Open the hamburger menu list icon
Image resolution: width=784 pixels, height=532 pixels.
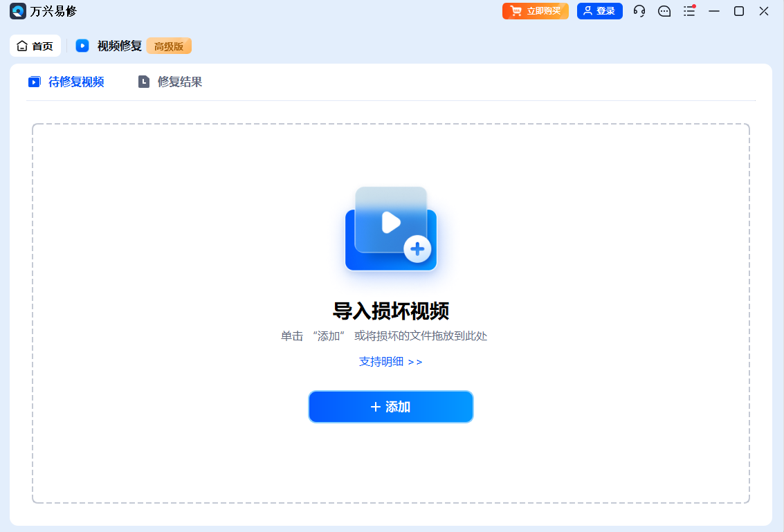(x=689, y=11)
